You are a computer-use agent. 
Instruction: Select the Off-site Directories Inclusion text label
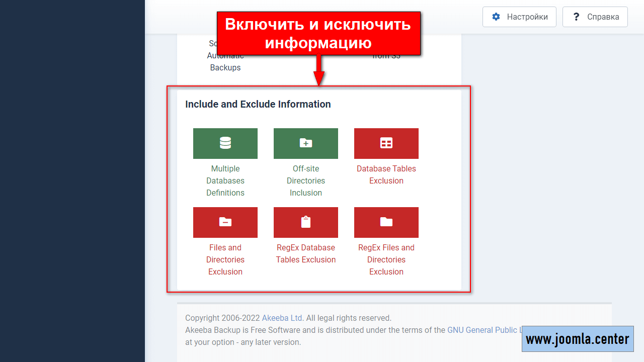(x=306, y=180)
